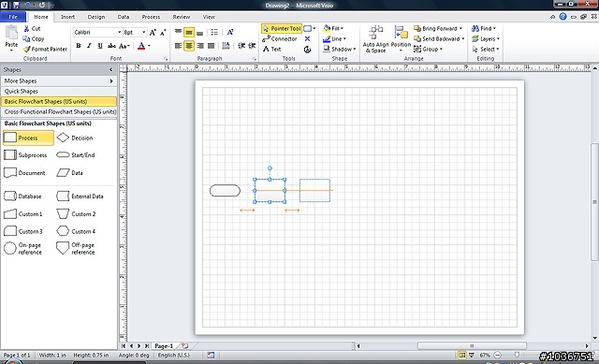The height and width of the screenshot is (364, 599).
Task: Copy the selected shape
Action: 34,39
